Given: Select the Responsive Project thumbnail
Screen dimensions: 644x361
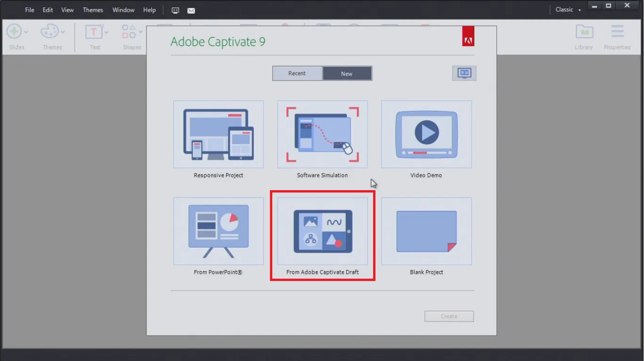Looking at the screenshot, I should pyautogui.click(x=219, y=134).
